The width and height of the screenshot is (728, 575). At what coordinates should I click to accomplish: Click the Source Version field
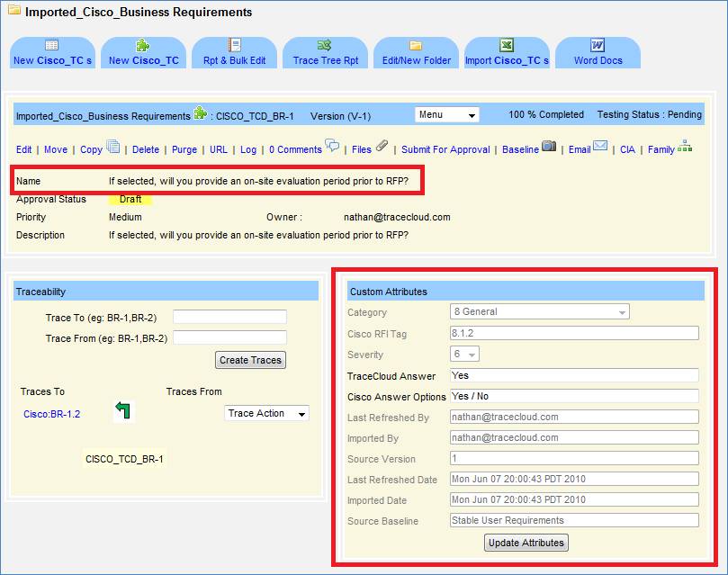pyautogui.click(x=574, y=459)
